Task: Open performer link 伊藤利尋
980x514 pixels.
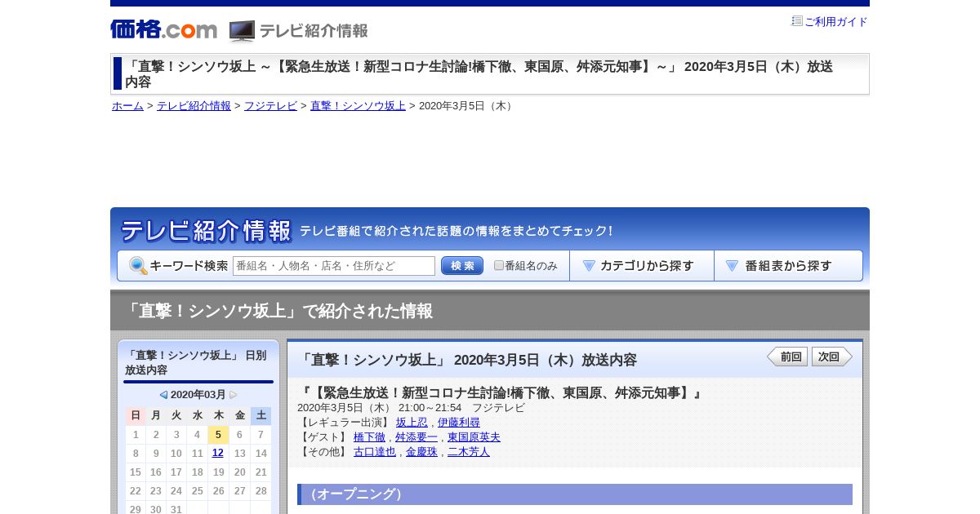Action: (x=459, y=423)
